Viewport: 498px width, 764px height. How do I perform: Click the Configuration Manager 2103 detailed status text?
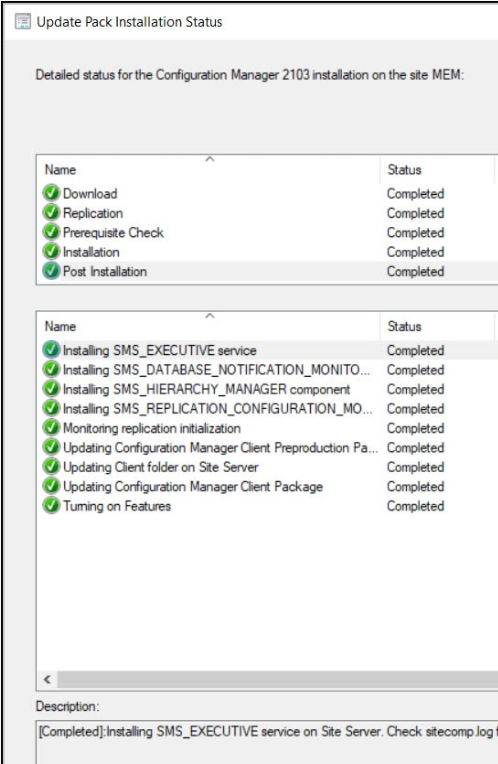(x=249, y=75)
